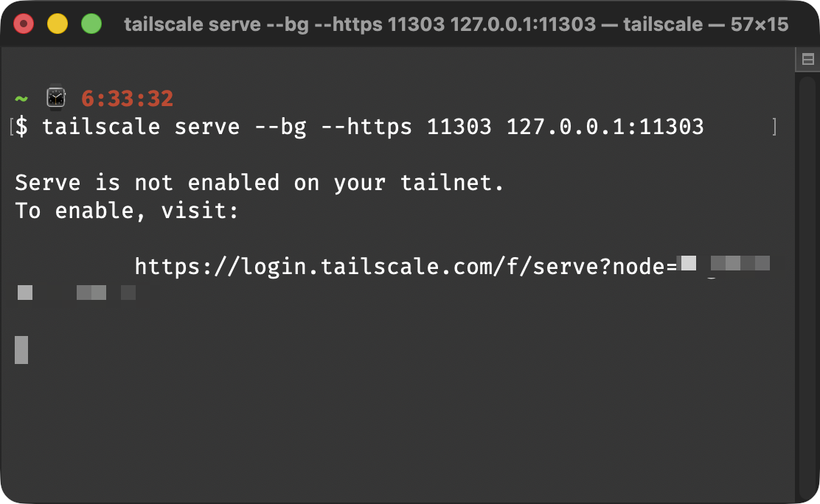Click the split-pane indicator icon top right
This screenshot has height=504, width=820.
809,59
